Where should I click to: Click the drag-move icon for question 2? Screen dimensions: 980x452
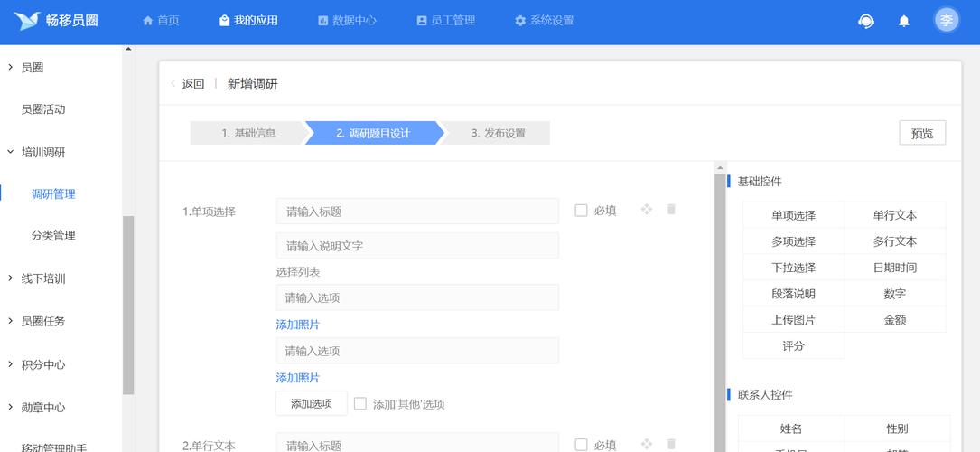coord(647,444)
